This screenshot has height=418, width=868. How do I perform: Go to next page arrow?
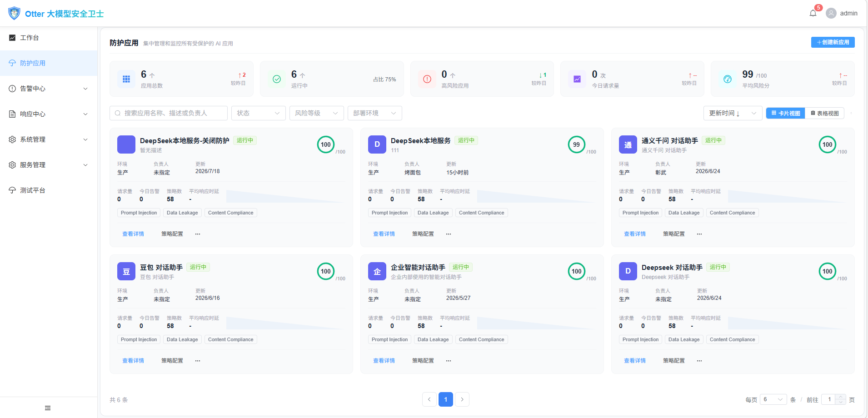462,399
